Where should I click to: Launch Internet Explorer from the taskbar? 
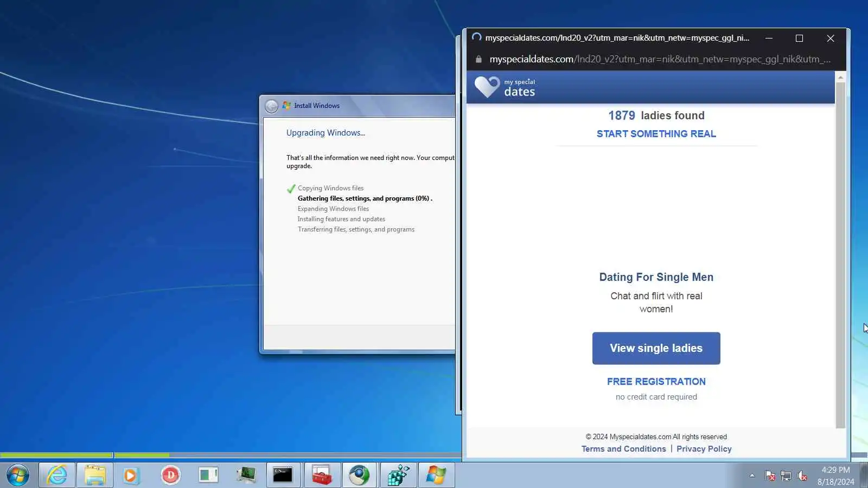[x=57, y=476]
